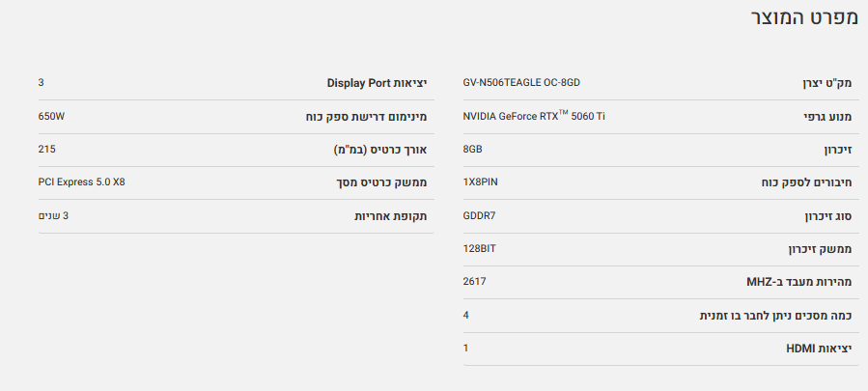Click the 8GB memory value

472,150
